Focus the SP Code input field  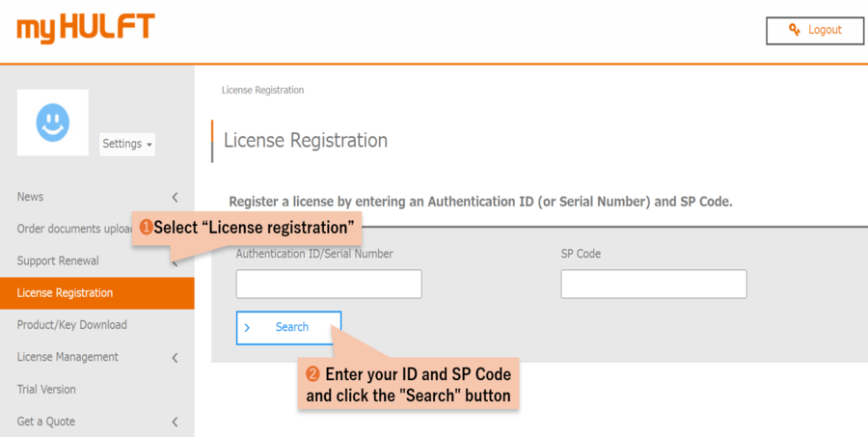tap(654, 285)
